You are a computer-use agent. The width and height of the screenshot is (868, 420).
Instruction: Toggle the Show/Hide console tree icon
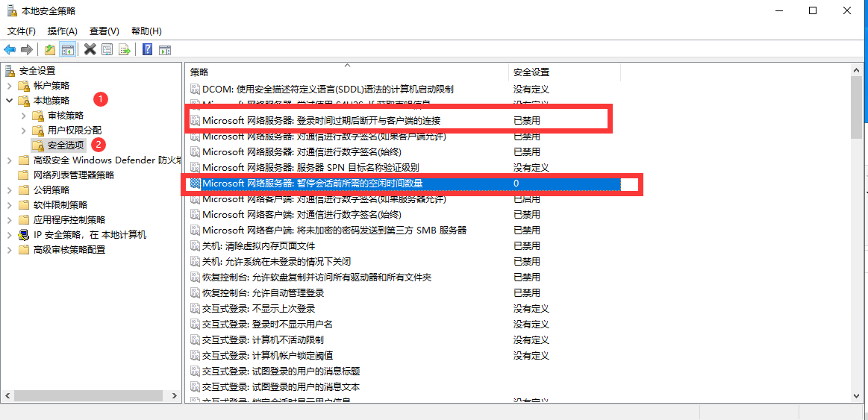point(67,49)
